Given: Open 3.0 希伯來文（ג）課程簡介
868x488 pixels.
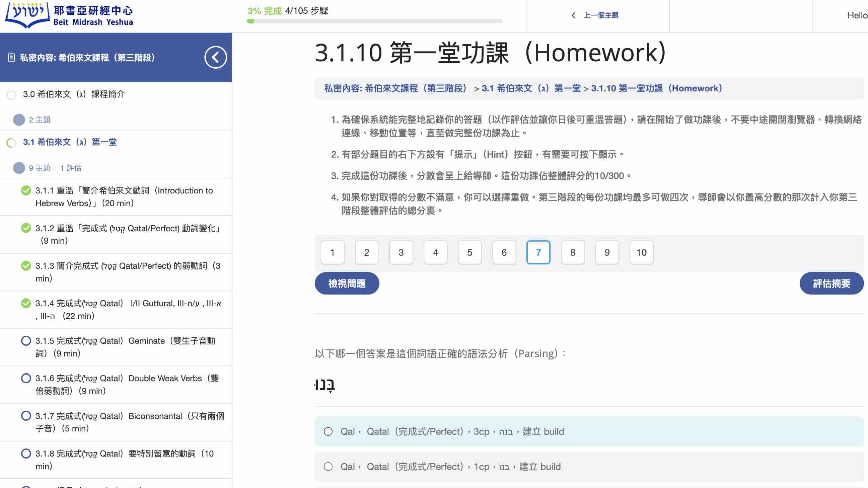Looking at the screenshot, I should click(x=74, y=94).
